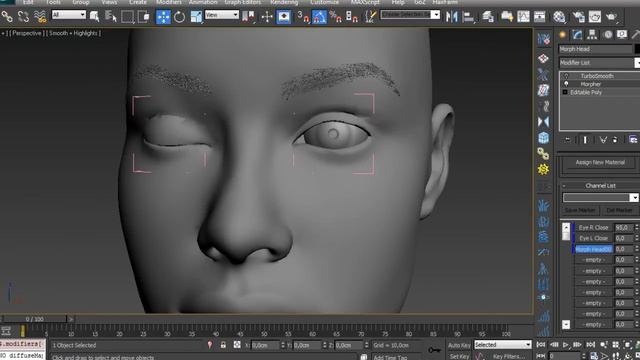Click the Select Object tool icon

(95, 17)
